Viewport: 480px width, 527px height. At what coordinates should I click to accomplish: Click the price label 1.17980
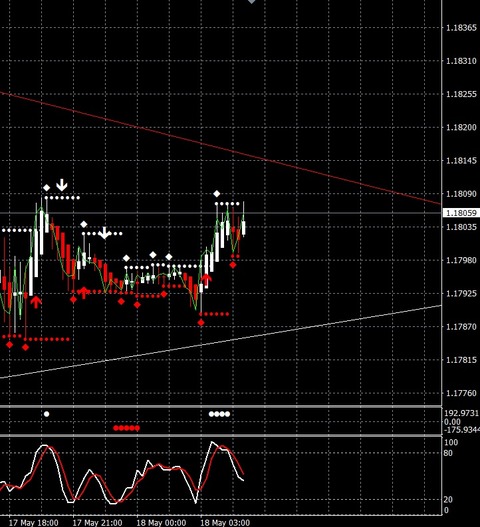pos(461,260)
